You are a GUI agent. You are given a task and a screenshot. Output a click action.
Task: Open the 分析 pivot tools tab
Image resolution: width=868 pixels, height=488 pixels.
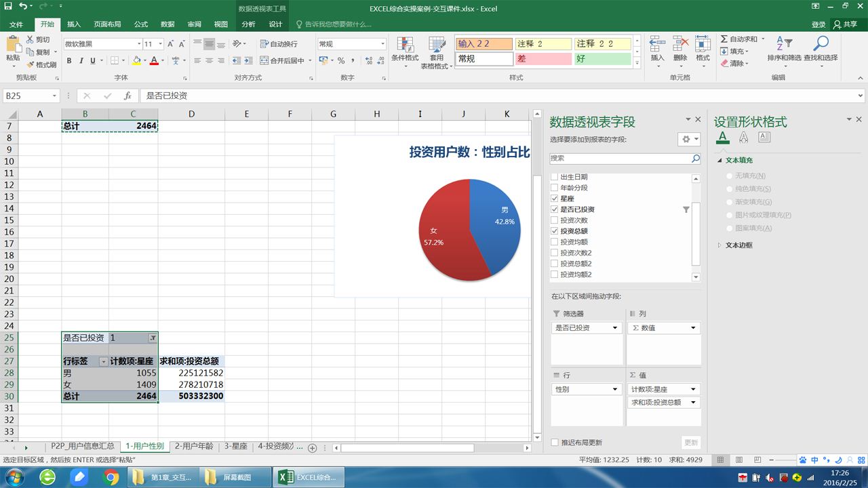point(248,24)
